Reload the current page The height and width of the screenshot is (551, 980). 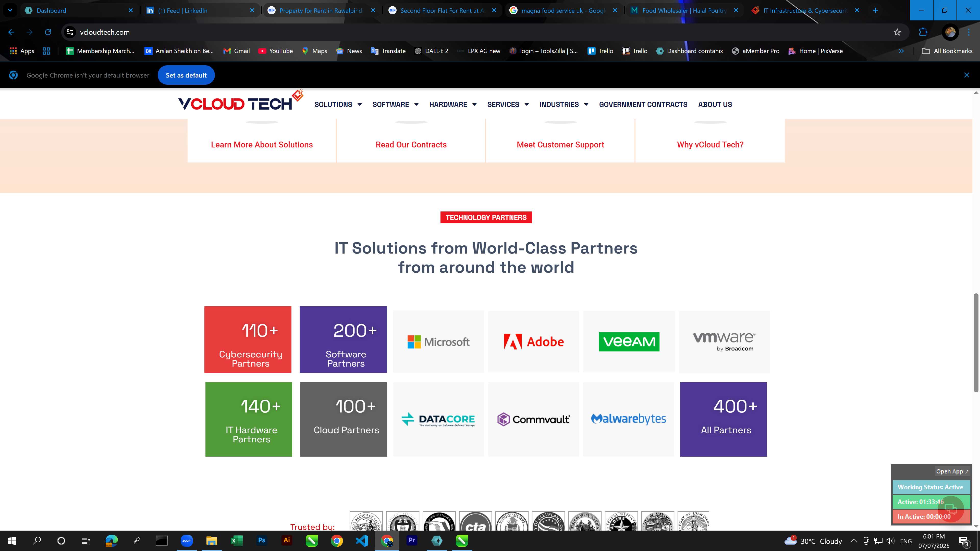48,32
